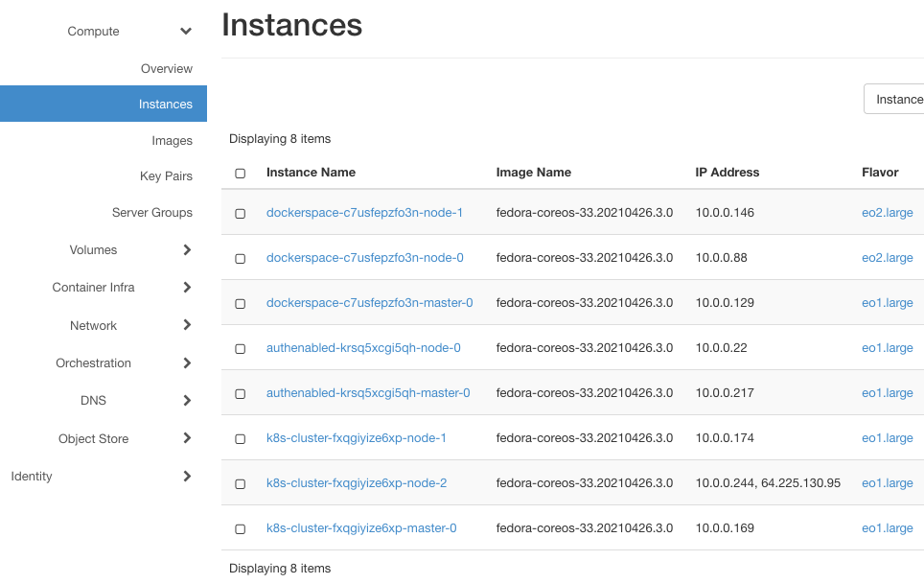Switch to the Images page
924x584 pixels.
[x=173, y=140]
